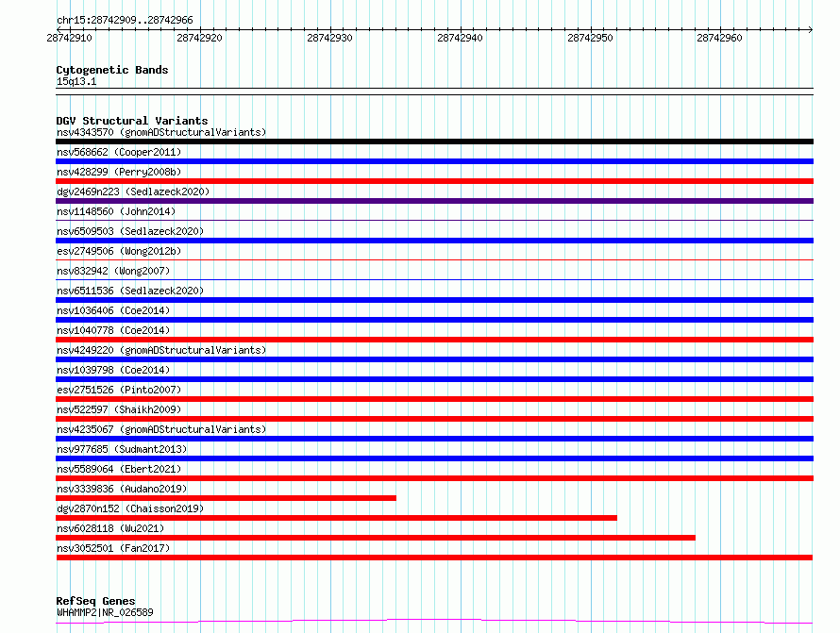
Task: Open the esv2751526 (Pinto2007) label
Action: coord(119,390)
